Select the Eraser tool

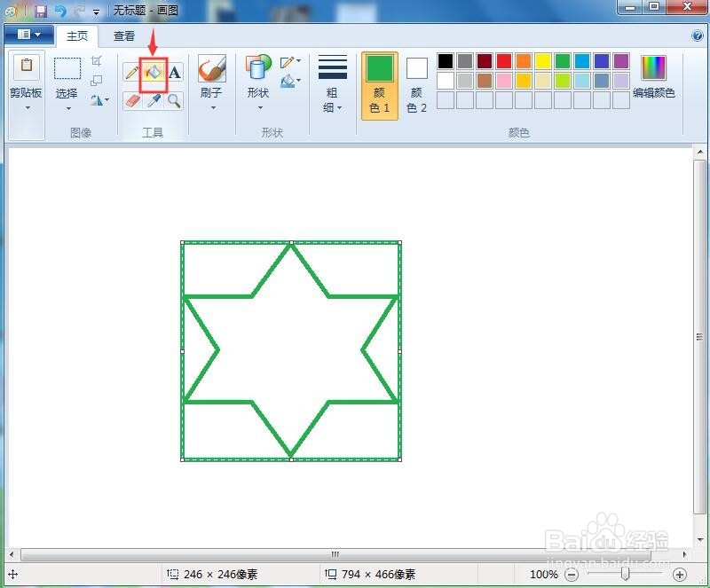click(x=131, y=100)
